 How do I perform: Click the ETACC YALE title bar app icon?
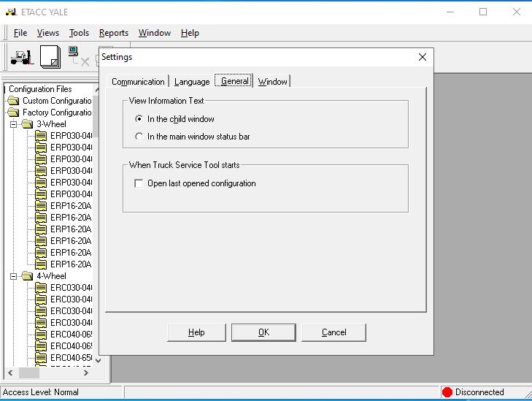11,12
